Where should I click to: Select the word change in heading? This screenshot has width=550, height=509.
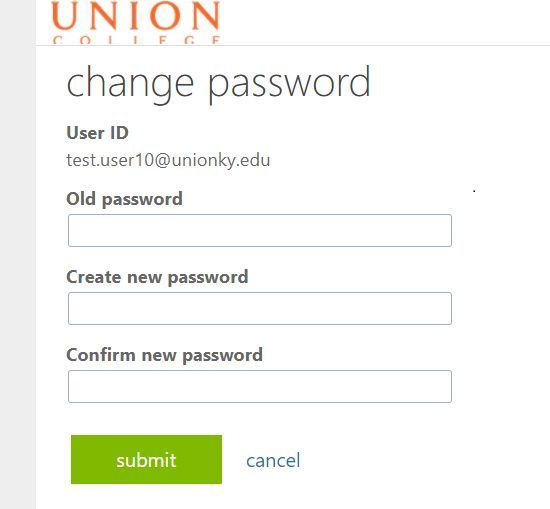click(x=130, y=84)
